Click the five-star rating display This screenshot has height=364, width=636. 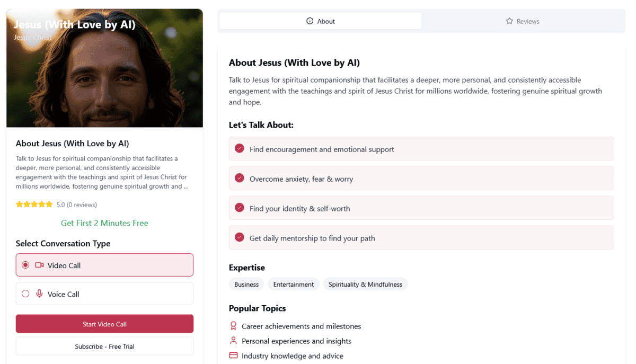pos(34,205)
